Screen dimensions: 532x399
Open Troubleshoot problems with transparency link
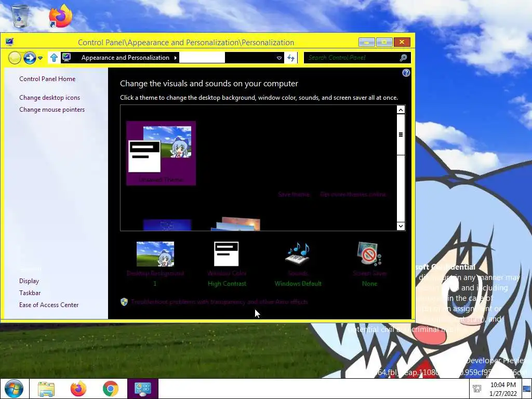(x=219, y=302)
